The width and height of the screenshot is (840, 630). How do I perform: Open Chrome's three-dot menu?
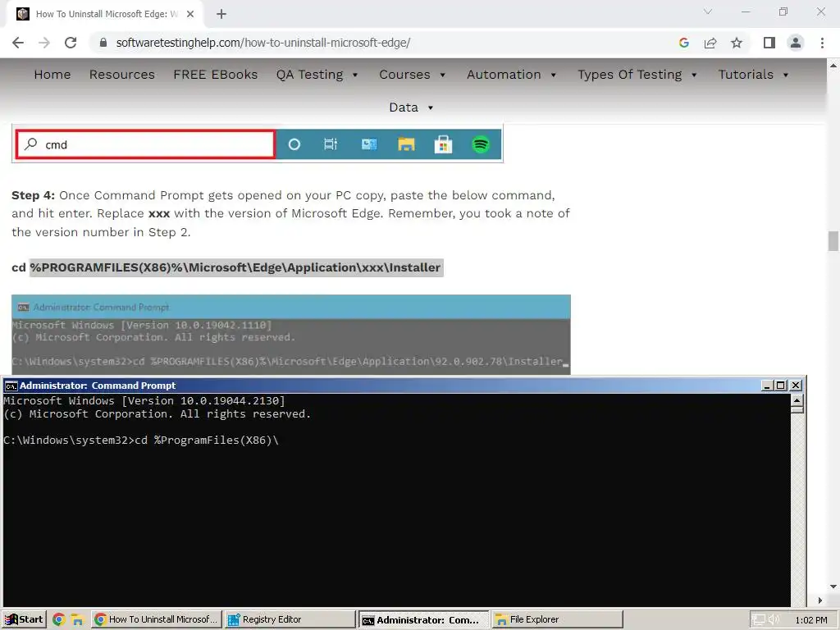[822, 43]
